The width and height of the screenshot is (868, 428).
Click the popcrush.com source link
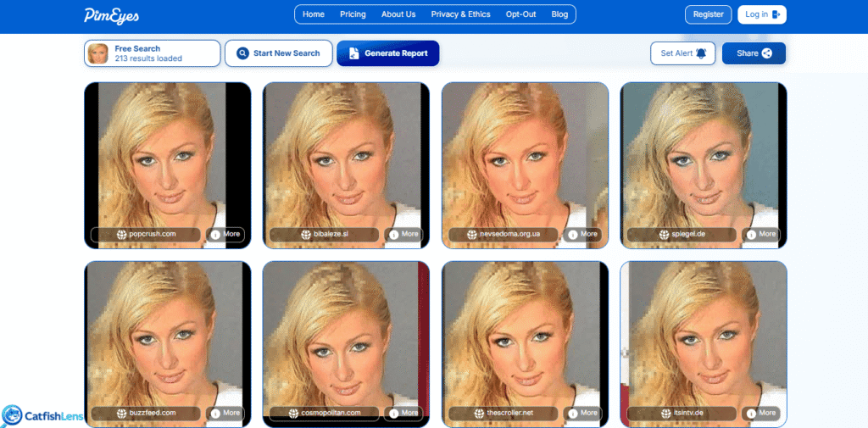[x=146, y=234]
